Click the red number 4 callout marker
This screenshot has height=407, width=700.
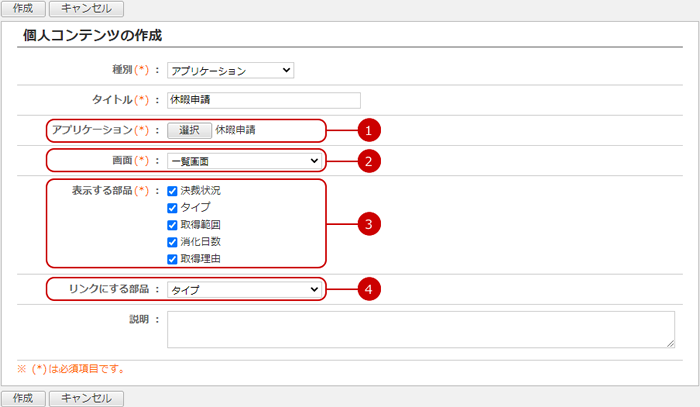tap(370, 289)
